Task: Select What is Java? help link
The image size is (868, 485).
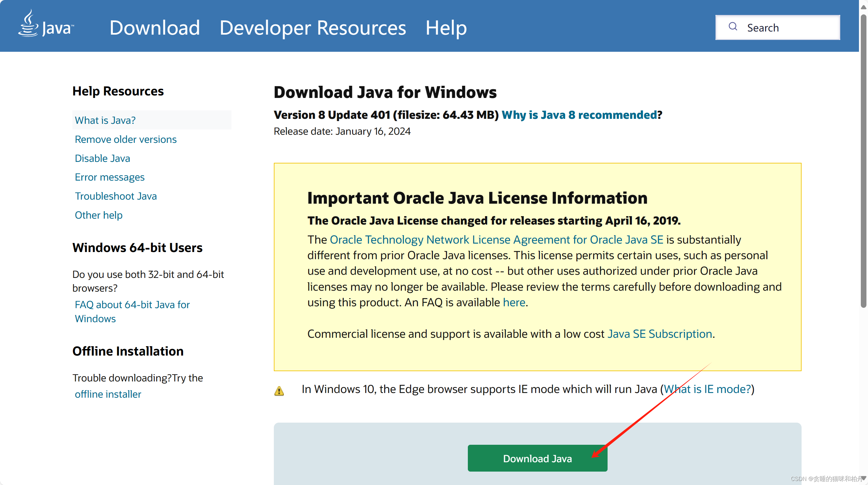Action: [105, 120]
